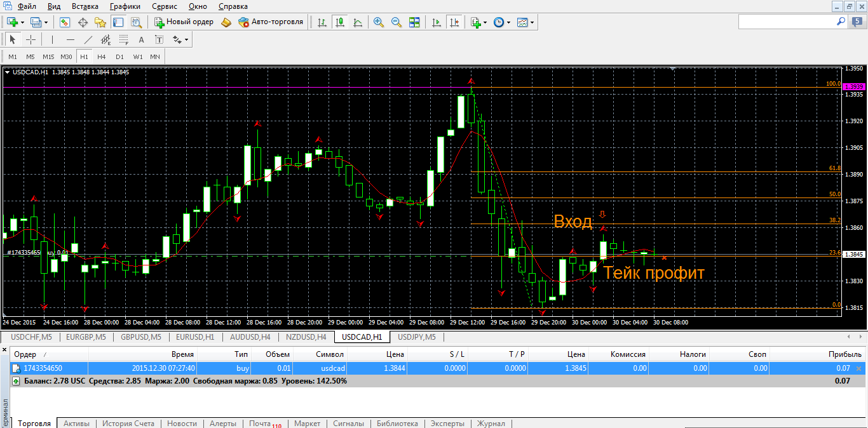This screenshot has width=868, height=428.
Task: Select the cursor arrow tool
Action: (13, 39)
